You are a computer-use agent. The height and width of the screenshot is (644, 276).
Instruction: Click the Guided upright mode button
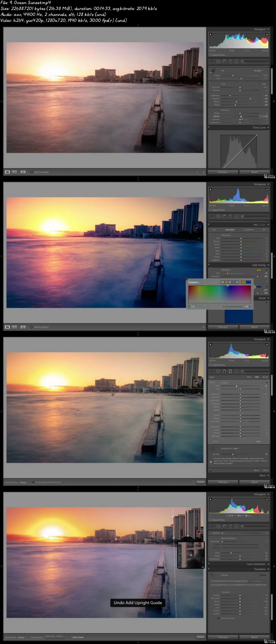(x=257, y=581)
